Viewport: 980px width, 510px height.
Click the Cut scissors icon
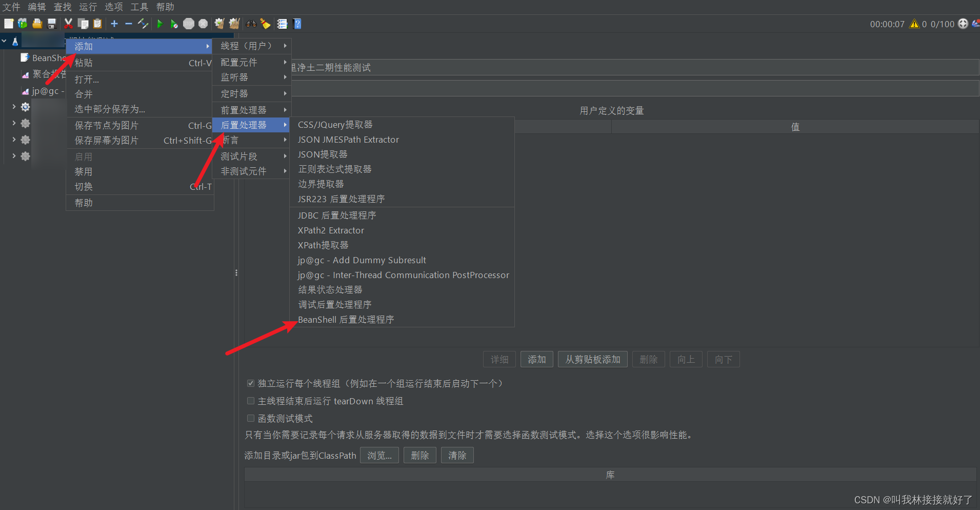tap(68, 24)
